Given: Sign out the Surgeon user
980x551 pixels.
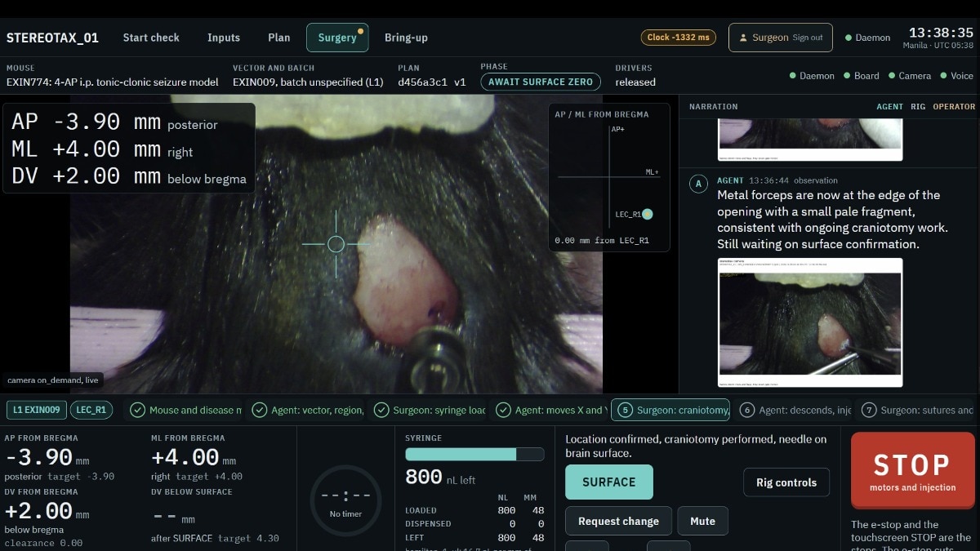Looking at the screenshot, I should pyautogui.click(x=807, y=38).
